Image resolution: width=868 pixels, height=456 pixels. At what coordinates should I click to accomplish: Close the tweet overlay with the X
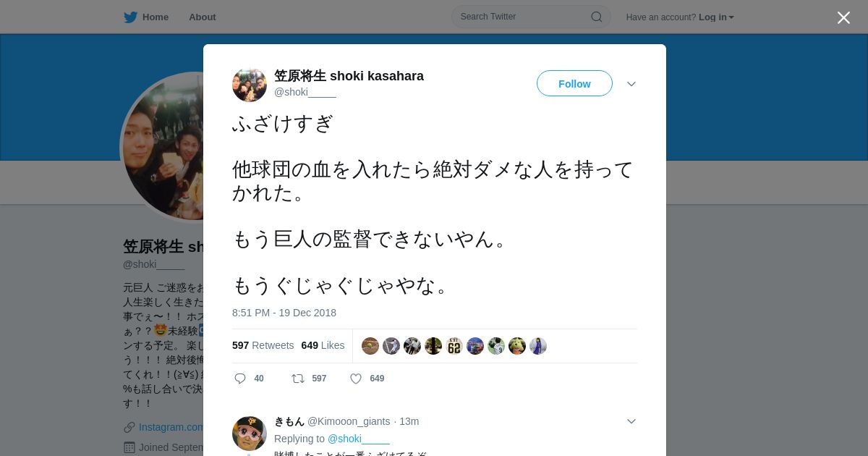(x=843, y=17)
